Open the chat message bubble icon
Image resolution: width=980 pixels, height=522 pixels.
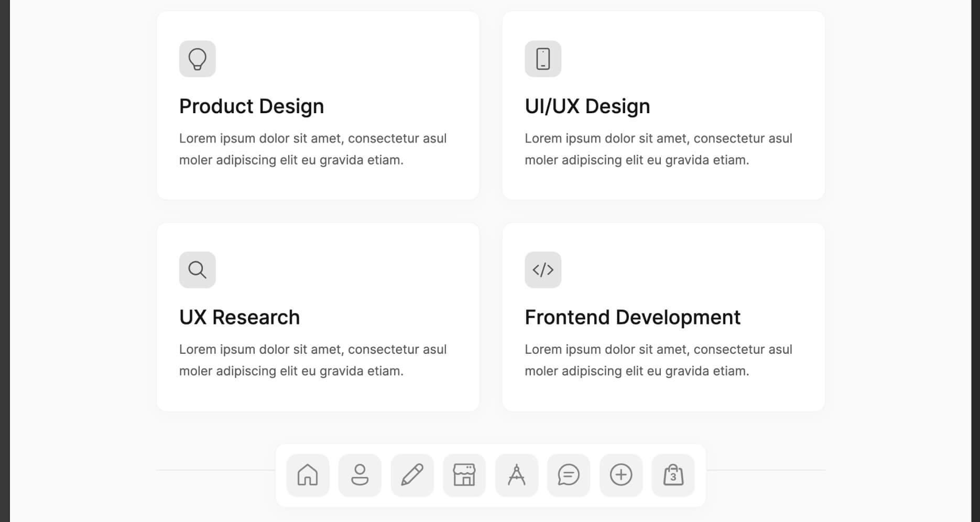pos(569,475)
